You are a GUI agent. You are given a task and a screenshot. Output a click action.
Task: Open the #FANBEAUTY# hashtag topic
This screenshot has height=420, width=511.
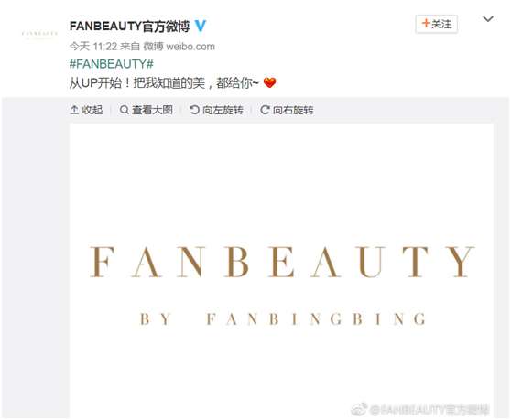[x=112, y=64]
